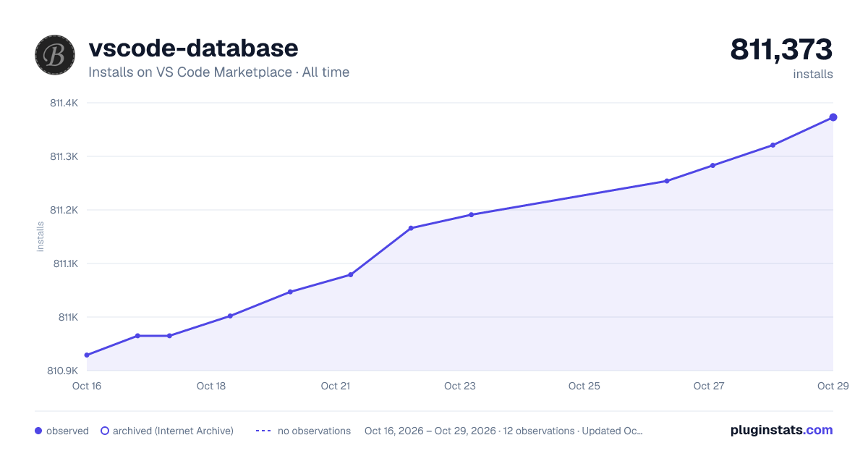Click the Oct 25 x-axis label
The height and width of the screenshot is (456, 868).
[584, 386]
